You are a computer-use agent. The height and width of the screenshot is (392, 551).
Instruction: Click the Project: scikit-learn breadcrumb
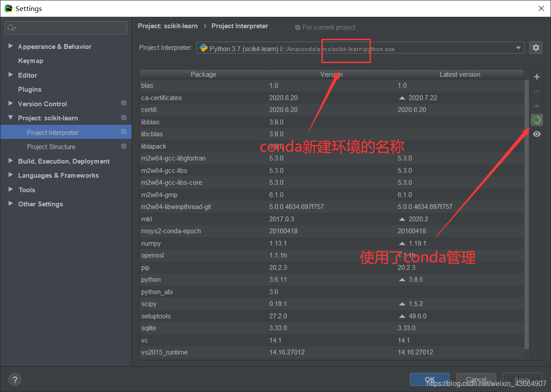coord(168,26)
